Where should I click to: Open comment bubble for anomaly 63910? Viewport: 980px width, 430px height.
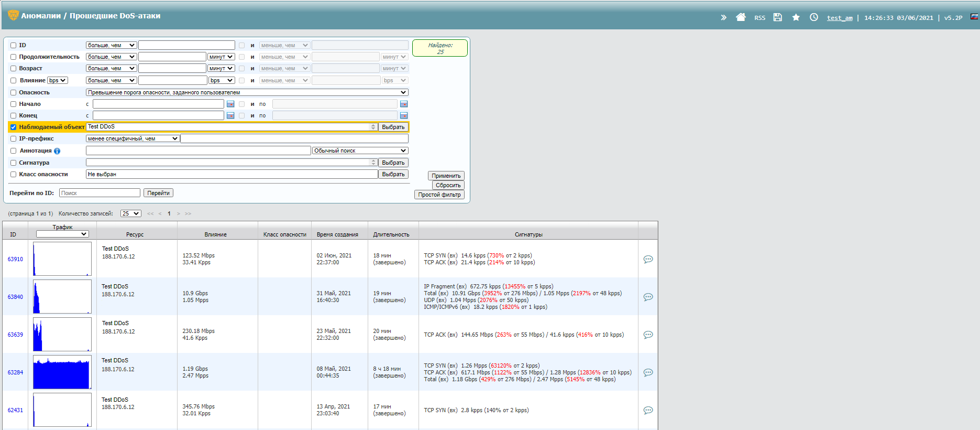[648, 259]
